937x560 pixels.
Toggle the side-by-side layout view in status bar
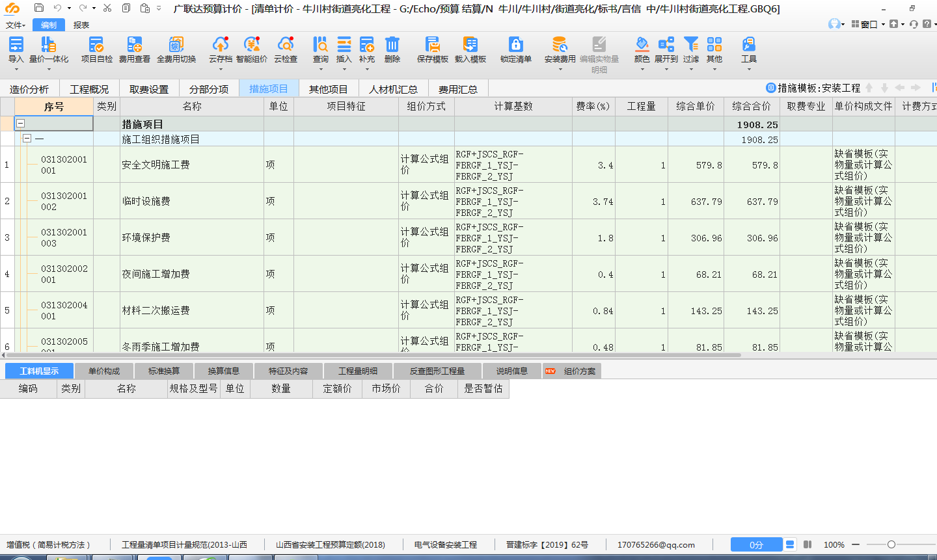(808, 544)
